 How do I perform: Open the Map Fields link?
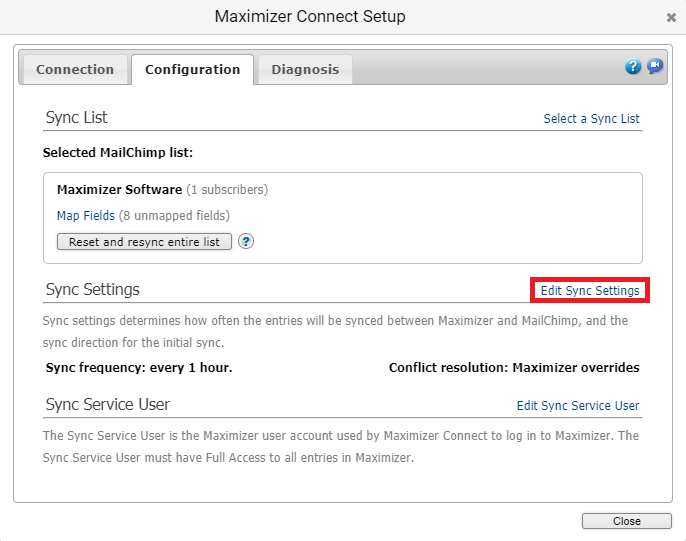pyautogui.click(x=86, y=215)
